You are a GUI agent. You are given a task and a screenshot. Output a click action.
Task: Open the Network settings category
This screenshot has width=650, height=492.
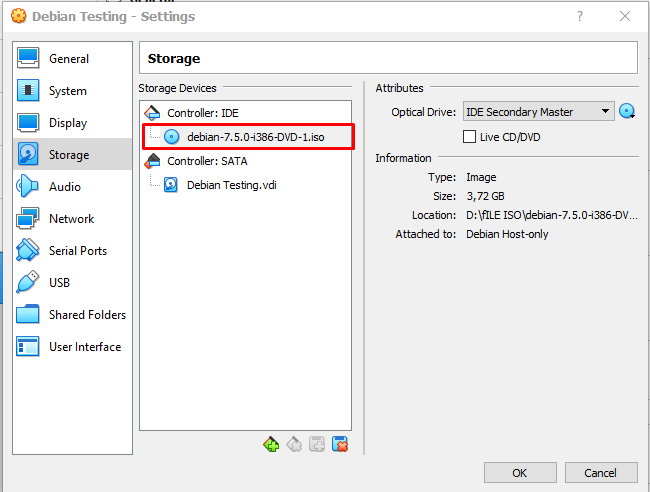coord(73,218)
